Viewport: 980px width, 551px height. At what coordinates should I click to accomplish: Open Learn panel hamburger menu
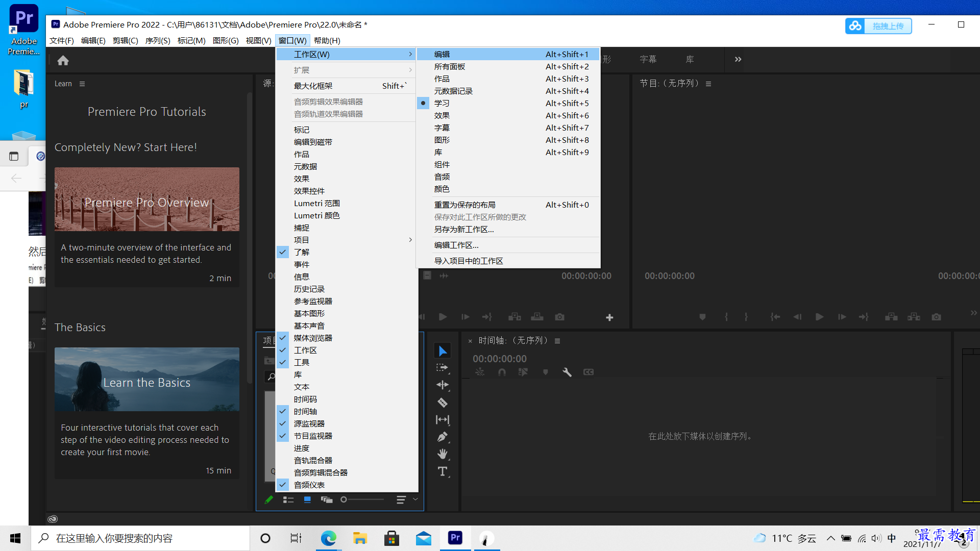click(x=82, y=84)
